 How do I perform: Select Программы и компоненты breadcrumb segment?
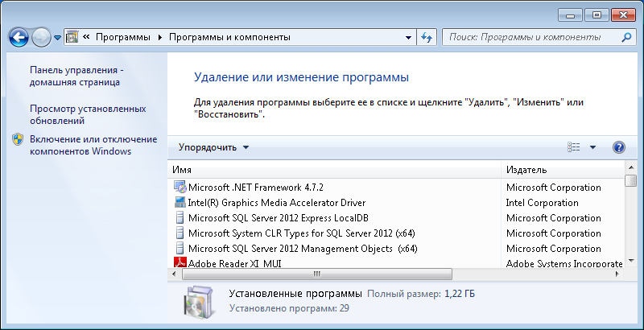(230, 37)
